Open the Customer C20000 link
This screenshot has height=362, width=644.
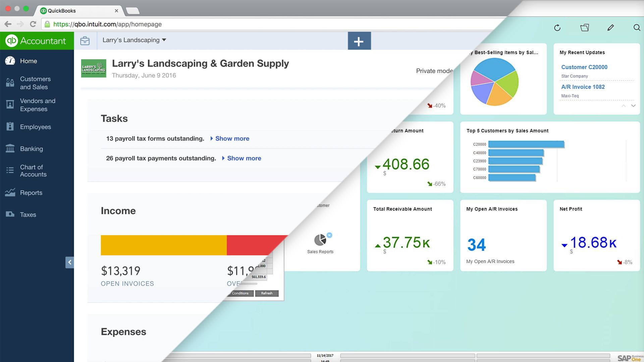584,67
